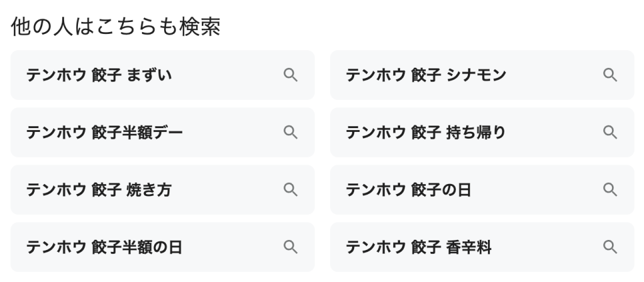This screenshot has height=282, width=644.
Task: Open the テンホウ 餃子 シナモン suggestion text
Action: [426, 75]
